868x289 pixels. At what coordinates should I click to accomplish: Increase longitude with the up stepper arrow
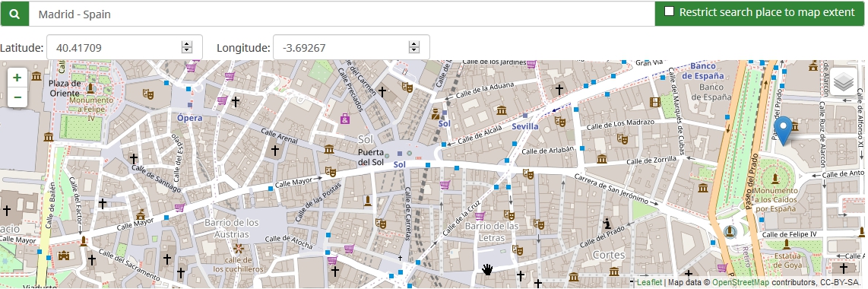coord(414,44)
